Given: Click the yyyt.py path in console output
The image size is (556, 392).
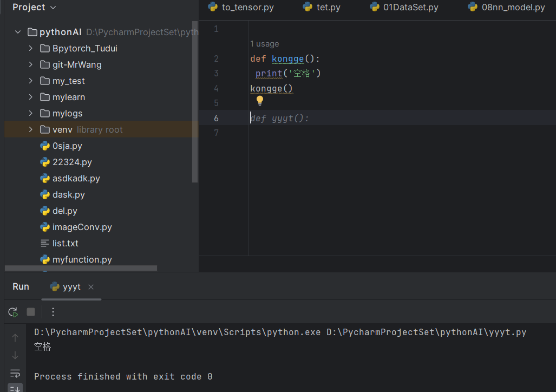Looking at the screenshot, I should 426,332.
